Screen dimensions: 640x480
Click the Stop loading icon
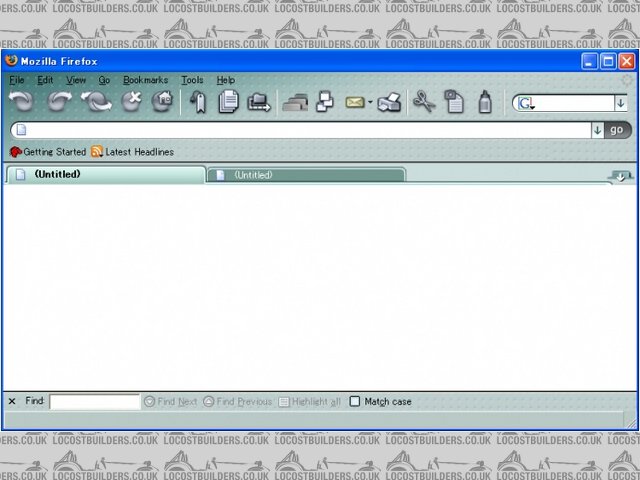tap(131, 101)
